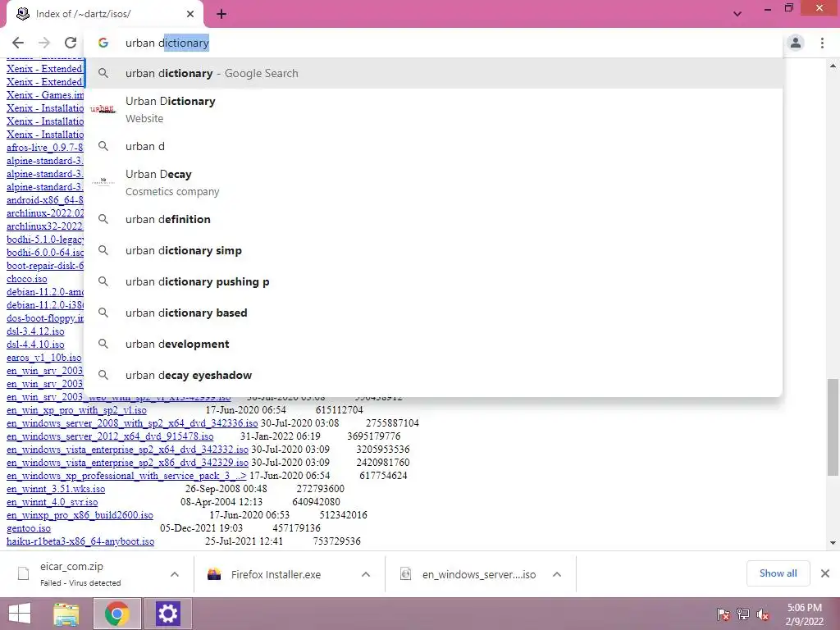Click the muted volume tray icon
Image resolution: width=840 pixels, height=630 pixels.
pos(763,614)
